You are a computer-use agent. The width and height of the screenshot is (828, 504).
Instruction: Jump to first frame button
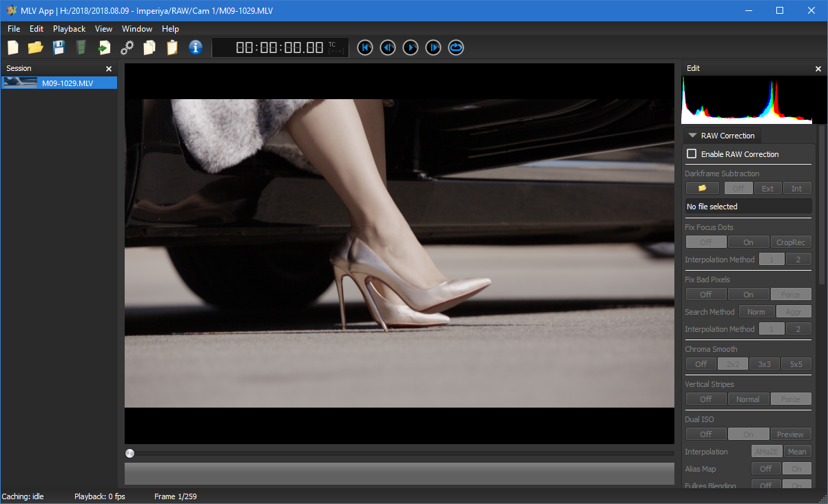pyautogui.click(x=365, y=48)
